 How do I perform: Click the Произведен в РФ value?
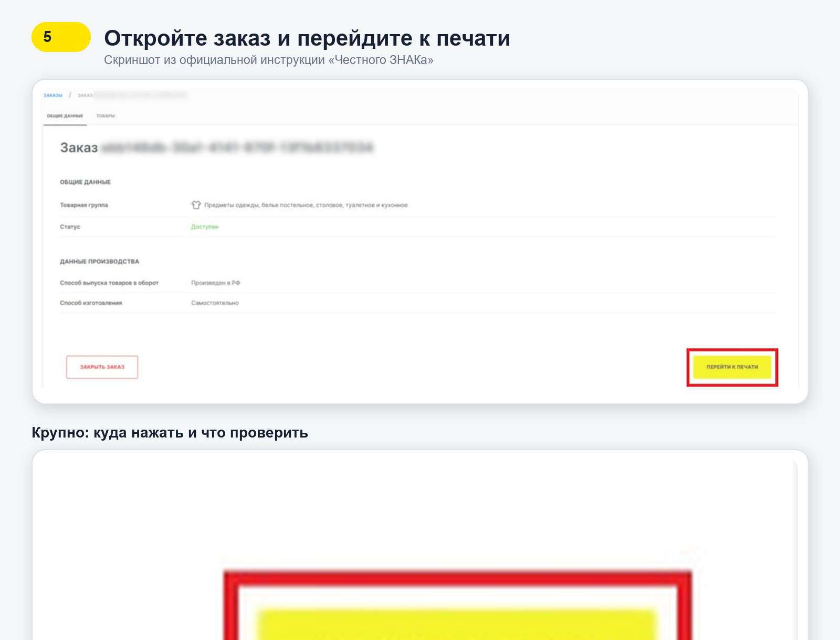pyautogui.click(x=215, y=283)
